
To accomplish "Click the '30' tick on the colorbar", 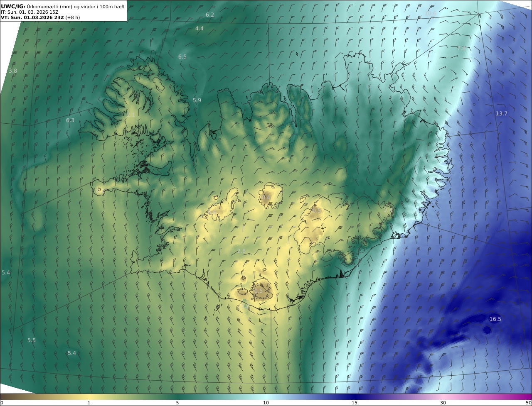I will [x=443, y=403].
